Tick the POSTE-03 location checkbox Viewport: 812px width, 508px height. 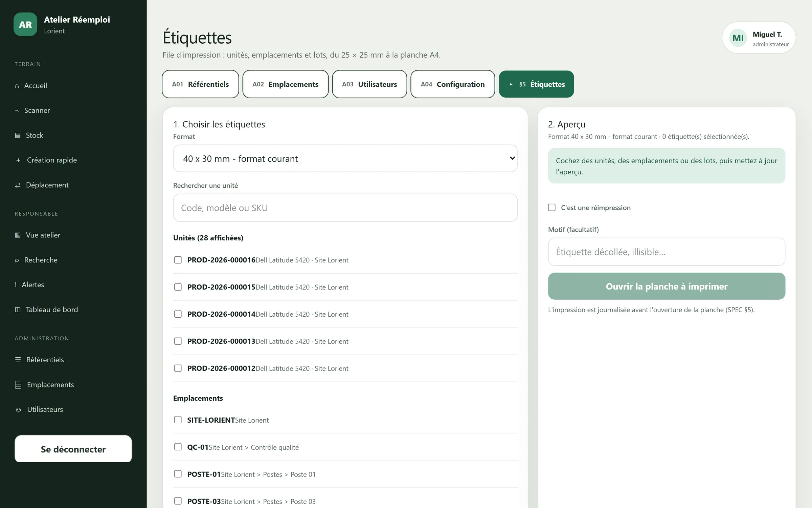(x=178, y=501)
